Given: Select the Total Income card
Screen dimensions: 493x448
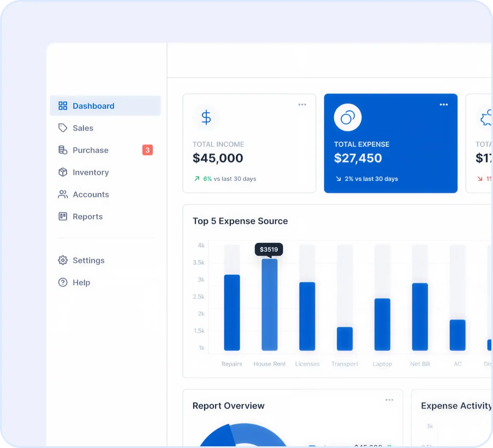Looking at the screenshot, I should [249, 143].
